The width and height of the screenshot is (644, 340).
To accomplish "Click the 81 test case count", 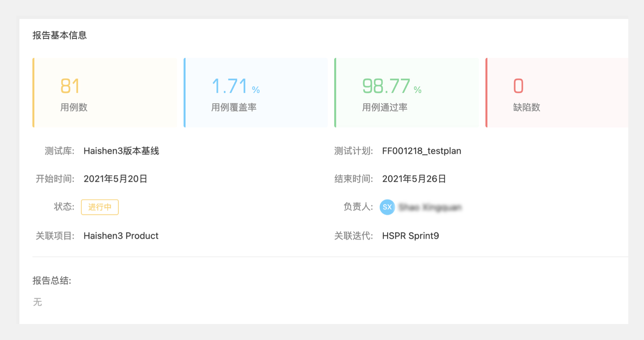I will [x=70, y=86].
